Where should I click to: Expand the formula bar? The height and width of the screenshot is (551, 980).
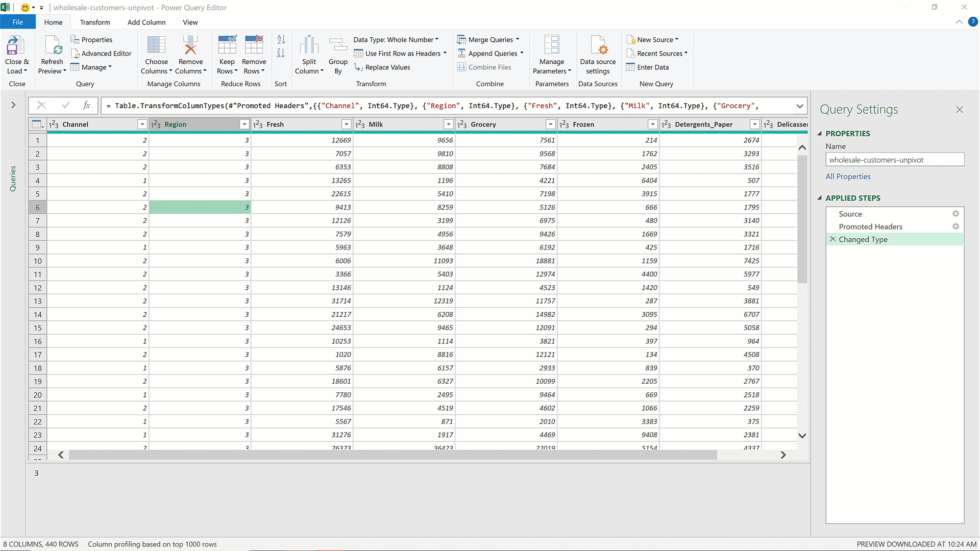tap(799, 106)
